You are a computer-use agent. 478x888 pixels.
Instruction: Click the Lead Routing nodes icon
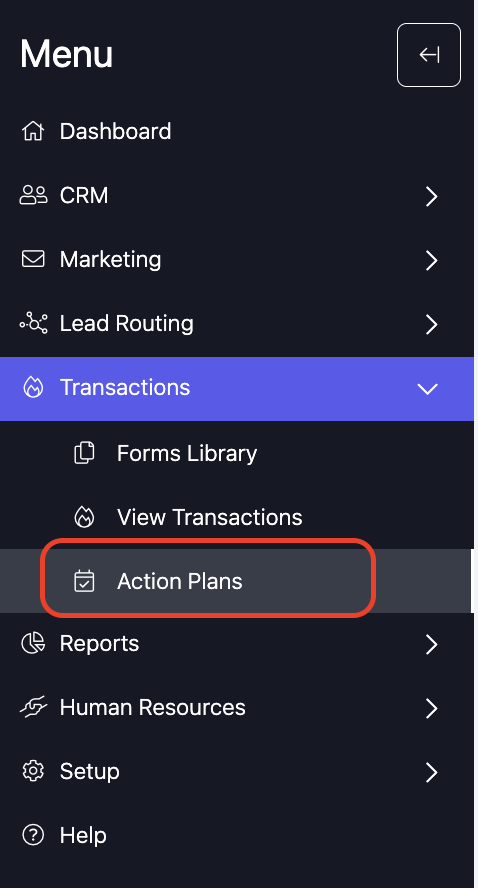(33, 323)
